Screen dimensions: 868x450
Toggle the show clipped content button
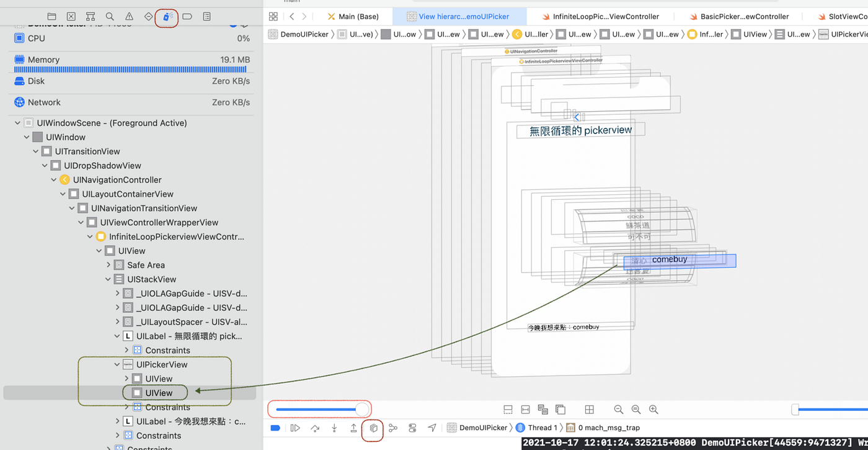coord(508,410)
